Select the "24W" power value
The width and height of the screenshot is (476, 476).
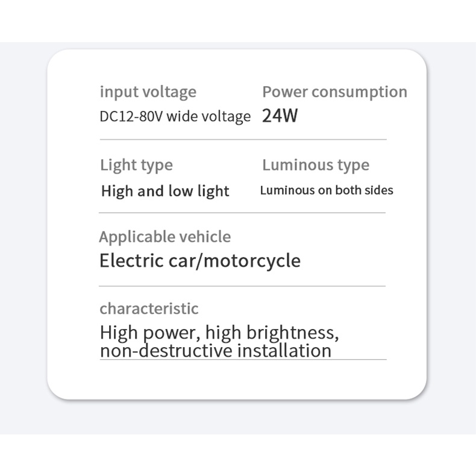pos(280,116)
